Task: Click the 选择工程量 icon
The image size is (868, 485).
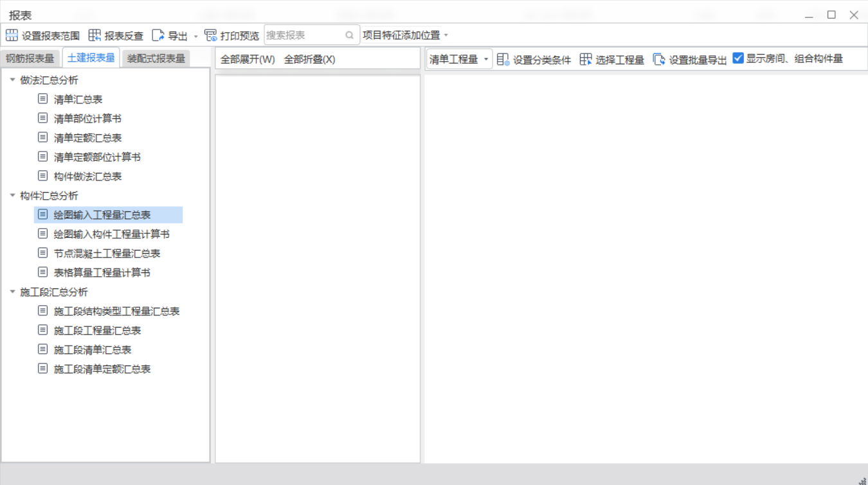Action: [x=586, y=59]
